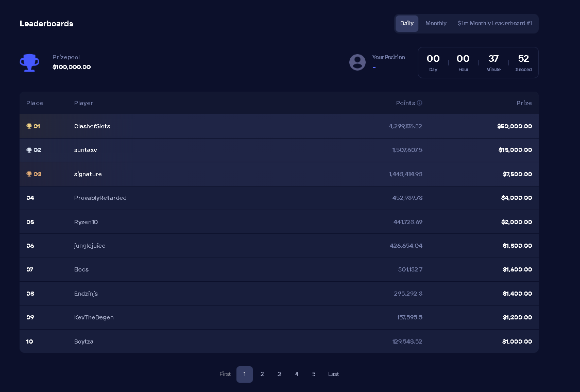Screen dimensions: 580x392
Task: Click the $1,400.00 prize
Action: point(517,294)
